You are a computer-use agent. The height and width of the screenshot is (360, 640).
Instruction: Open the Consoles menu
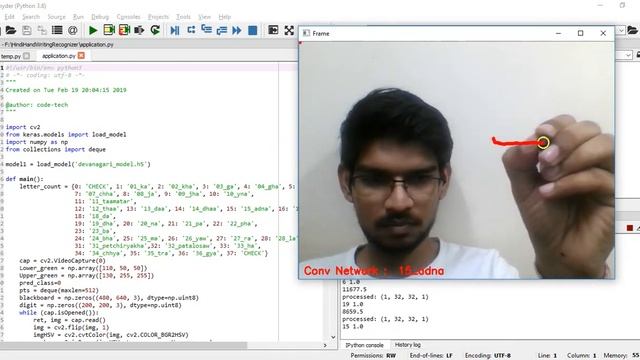point(129,17)
